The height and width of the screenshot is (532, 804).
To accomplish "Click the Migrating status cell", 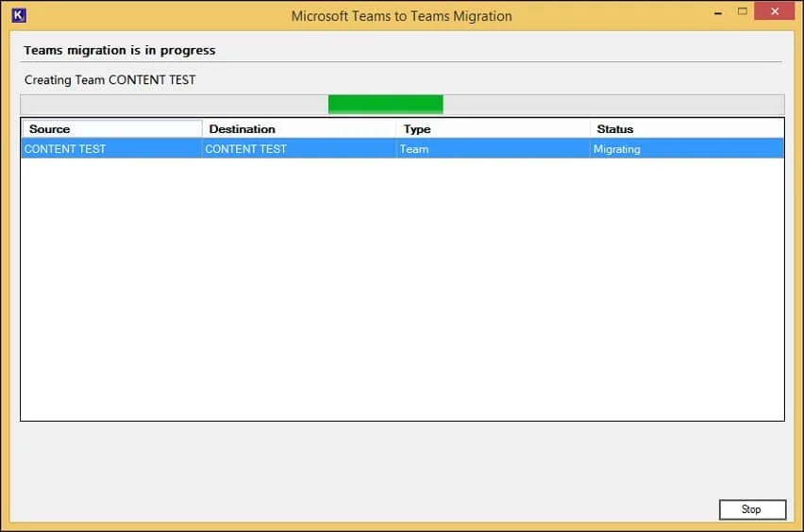I will [687, 149].
